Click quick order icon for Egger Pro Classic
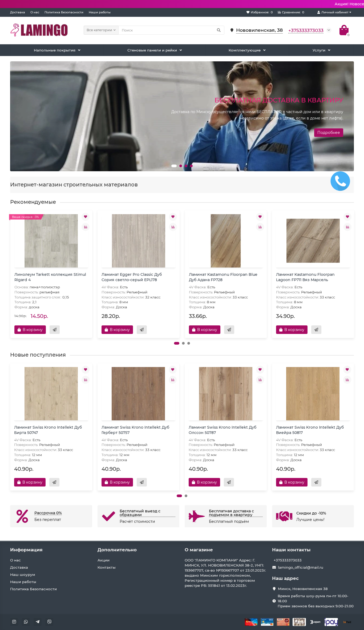The image size is (364, 630). (142, 330)
